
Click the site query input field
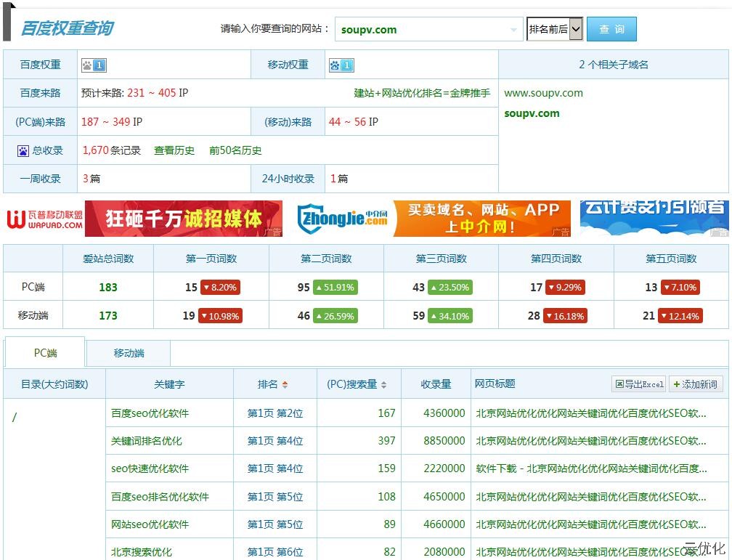click(428, 30)
